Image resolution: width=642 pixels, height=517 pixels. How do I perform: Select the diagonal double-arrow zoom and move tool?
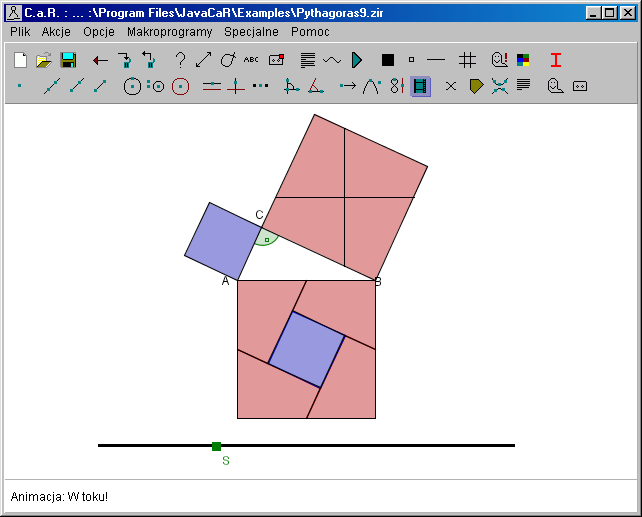pos(203,60)
